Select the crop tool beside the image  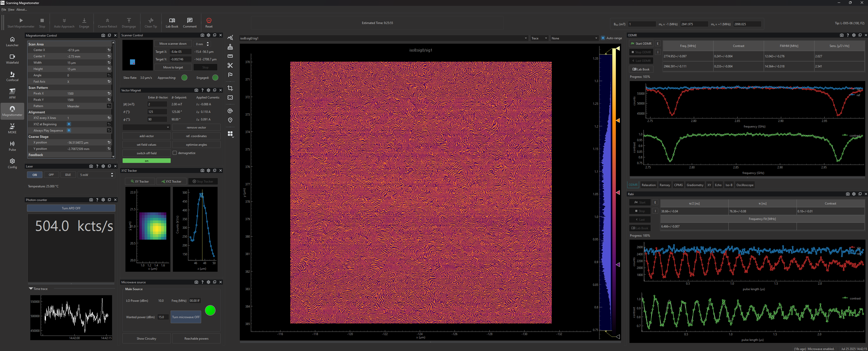tap(230, 88)
